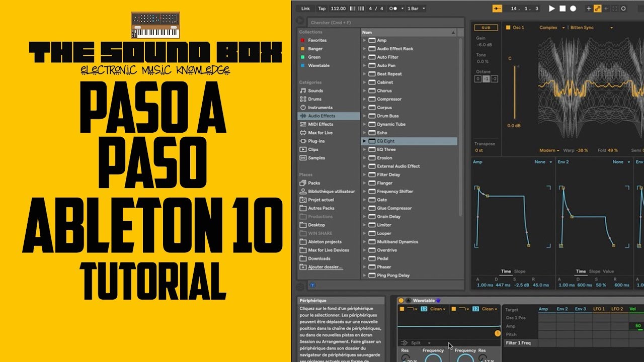Open the Complex wavetable category dropdown

pos(552,28)
